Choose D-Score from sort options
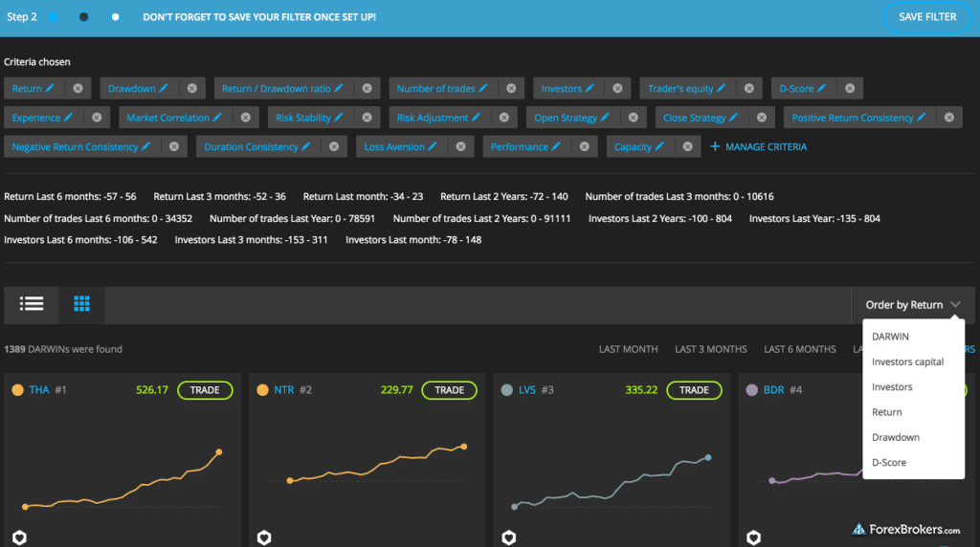The width and height of the screenshot is (980, 547). point(889,463)
